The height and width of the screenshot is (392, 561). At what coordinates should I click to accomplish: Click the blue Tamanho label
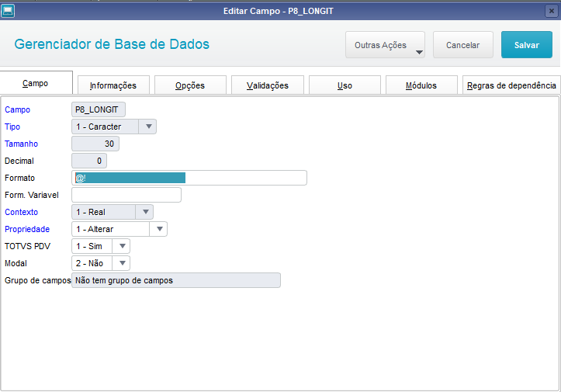point(21,144)
